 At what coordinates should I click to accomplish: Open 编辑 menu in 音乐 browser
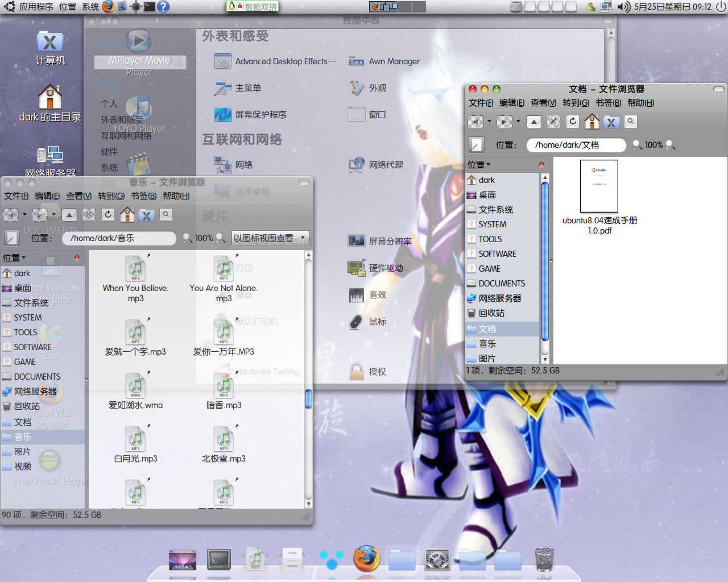click(x=47, y=196)
